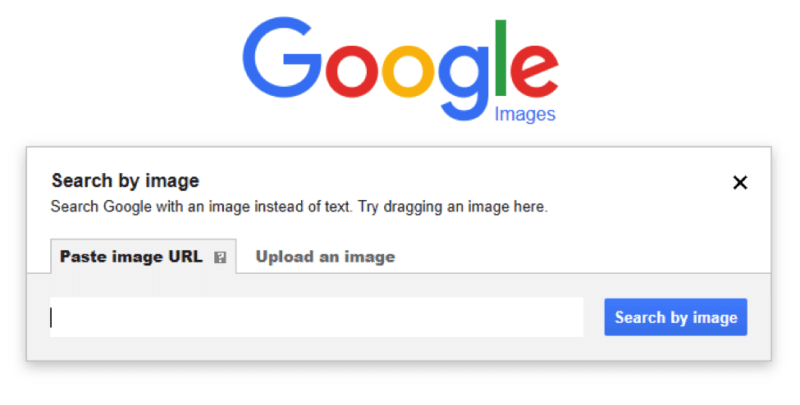800x405 pixels.
Task: Click the blinking text cursor in the URL field
Action: (52, 317)
